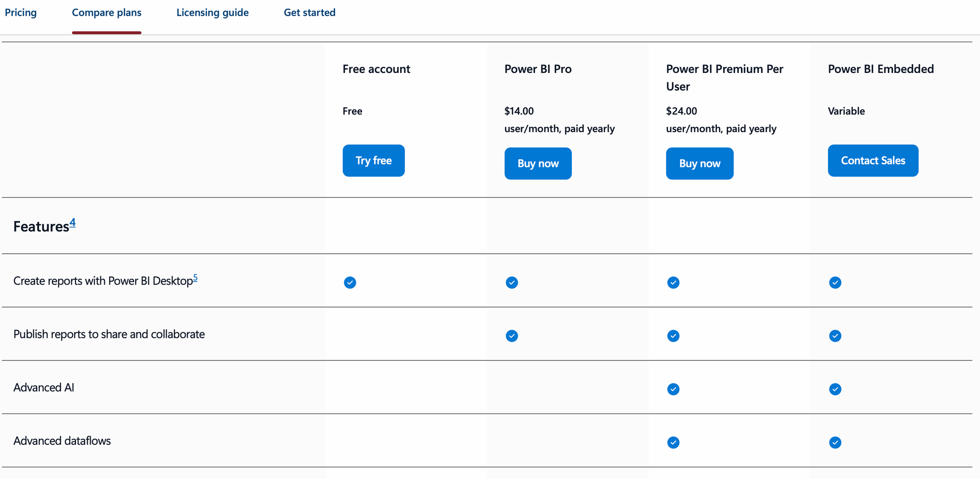This screenshot has width=980, height=479.
Task: Select the Free account plan heading
Action: tap(376, 69)
